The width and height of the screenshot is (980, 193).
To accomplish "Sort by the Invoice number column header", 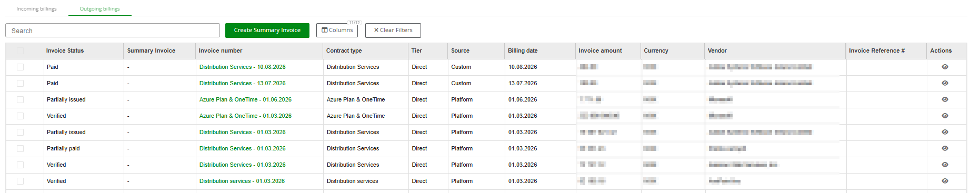I will 221,50.
